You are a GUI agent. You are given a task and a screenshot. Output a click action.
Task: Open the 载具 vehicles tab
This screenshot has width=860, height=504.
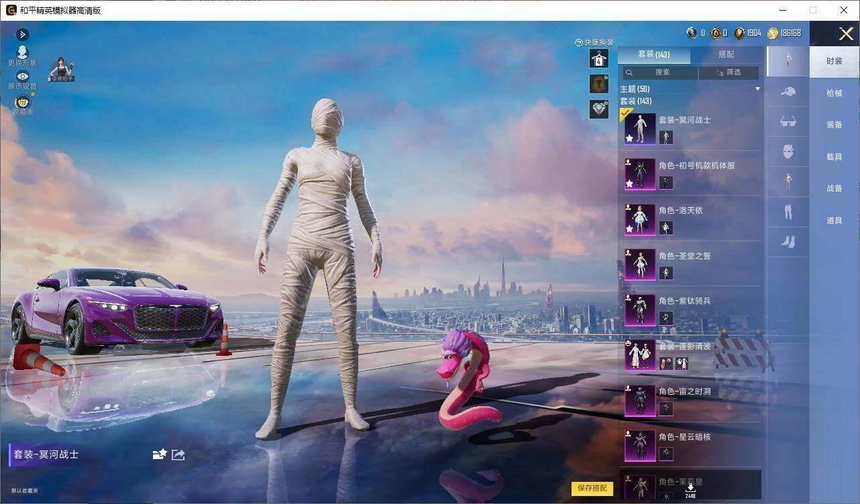tap(835, 157)
